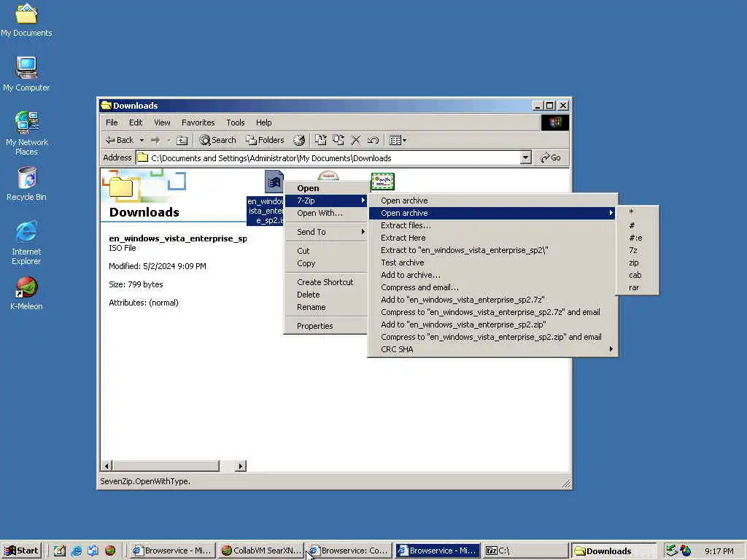Open the Tools menu
The width and height of the screenshot is (747, 560).
point(236,122)
